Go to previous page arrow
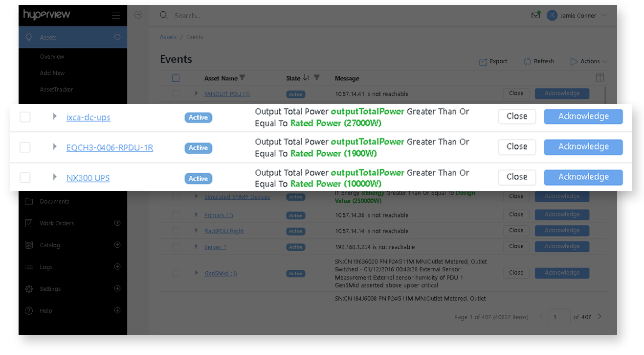 click(541, 317)
